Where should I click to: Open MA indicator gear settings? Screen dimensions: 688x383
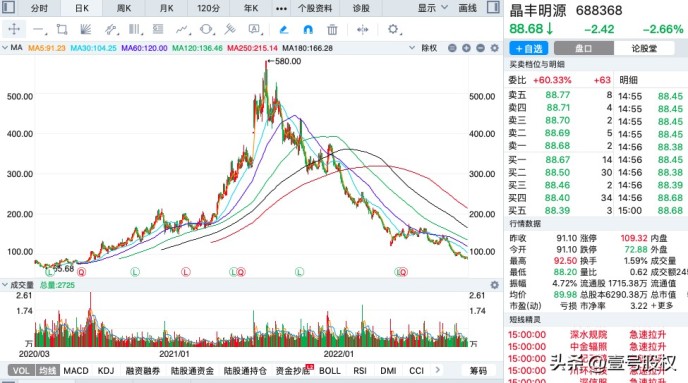coord(494,48)
